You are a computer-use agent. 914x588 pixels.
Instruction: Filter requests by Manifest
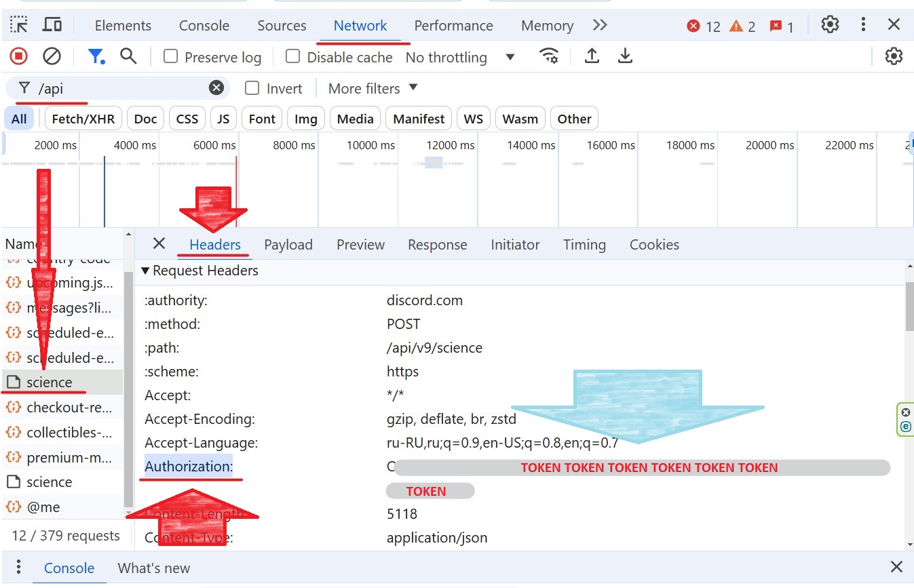coord(419,119)
